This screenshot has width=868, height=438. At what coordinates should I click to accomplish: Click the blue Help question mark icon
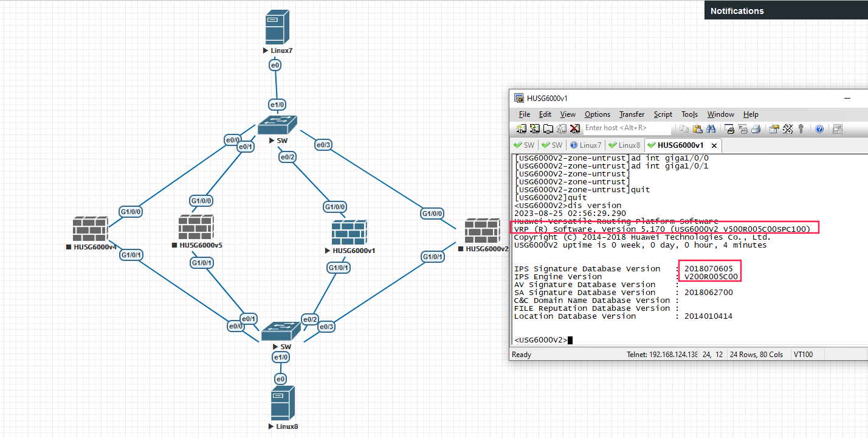819,128
